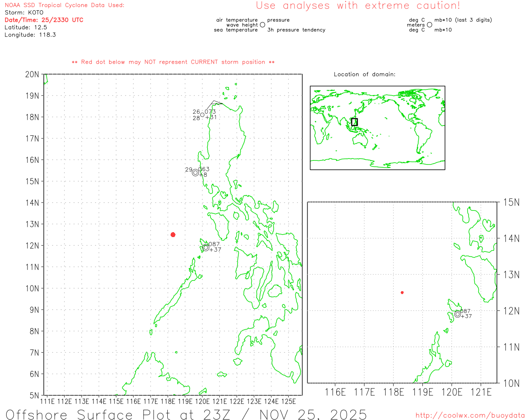The width and height of the screenshot is (525, 420).
Task: Click the air temperature value '26'
Action: (x=196, y=112)
